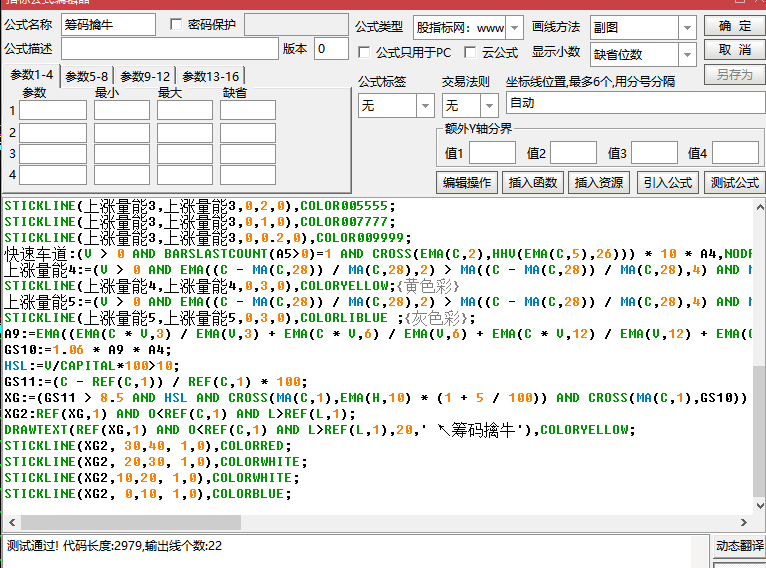Click the 引入公式 button
The width and height of the screenshot is (766, 568).
click(667, 183)
